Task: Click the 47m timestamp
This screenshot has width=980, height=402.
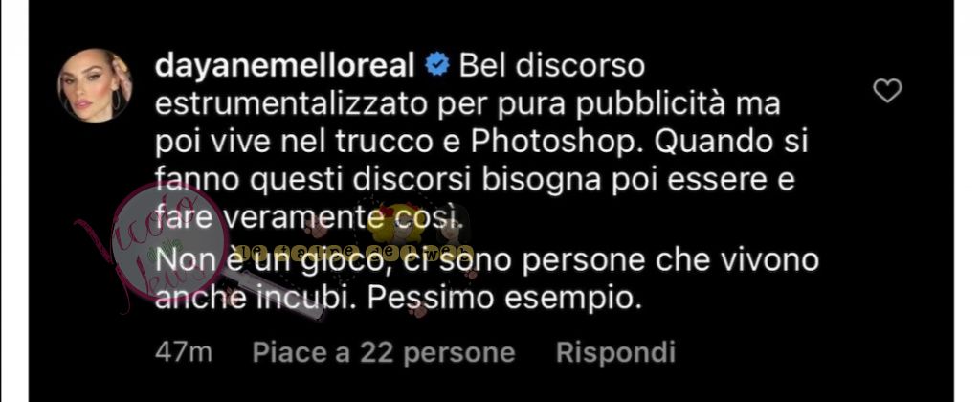Action: coord(183,352)
